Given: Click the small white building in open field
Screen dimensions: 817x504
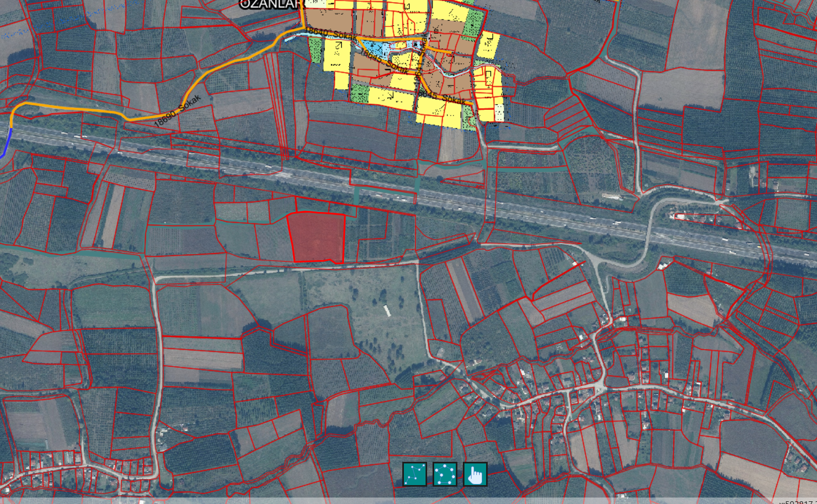Looking at the screenshot, I should tap(387, 310).
